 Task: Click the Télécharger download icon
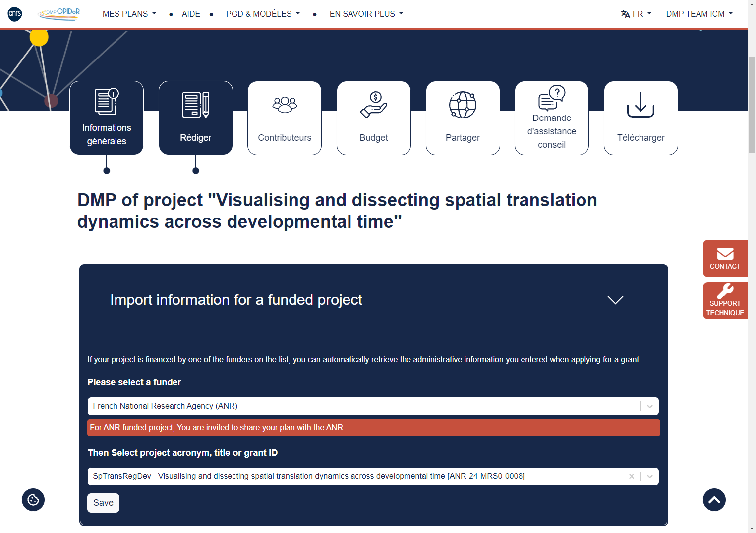tap(641, 105)
